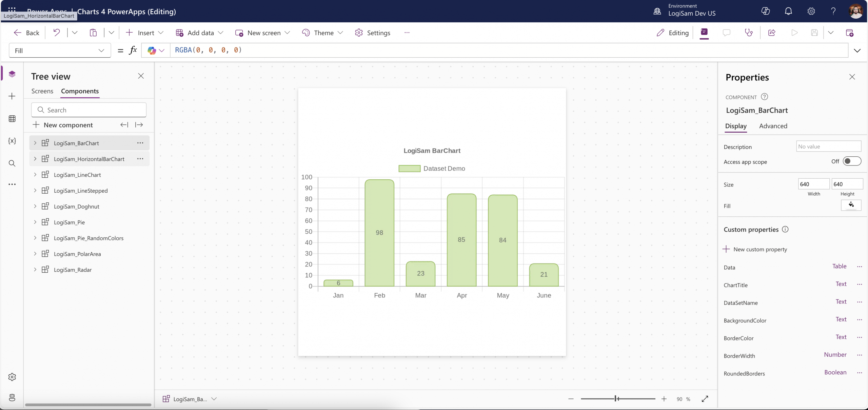Expand the LogiSam_Doghnut tree node
Image resolution: width=868 pixels, height=410 pixels.
click(35, 206)
